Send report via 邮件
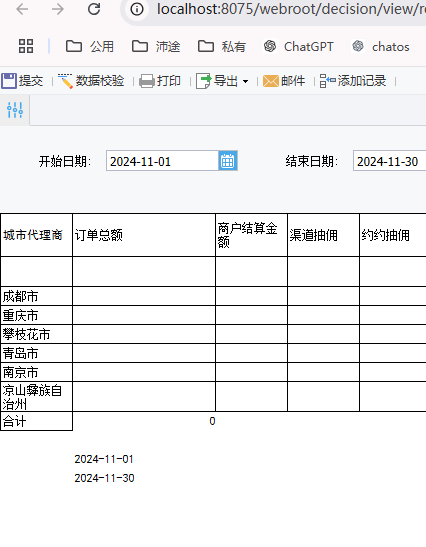The width and height of the screenshot is (426, 547). [x=284, y=81]
